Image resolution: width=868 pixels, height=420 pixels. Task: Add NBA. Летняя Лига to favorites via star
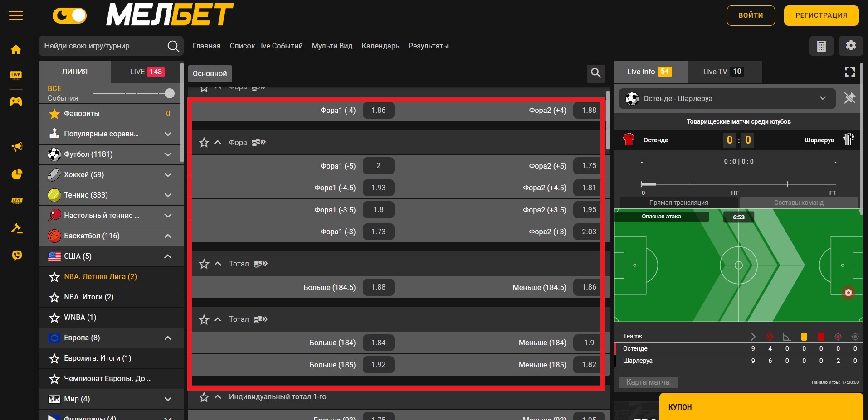54,277
